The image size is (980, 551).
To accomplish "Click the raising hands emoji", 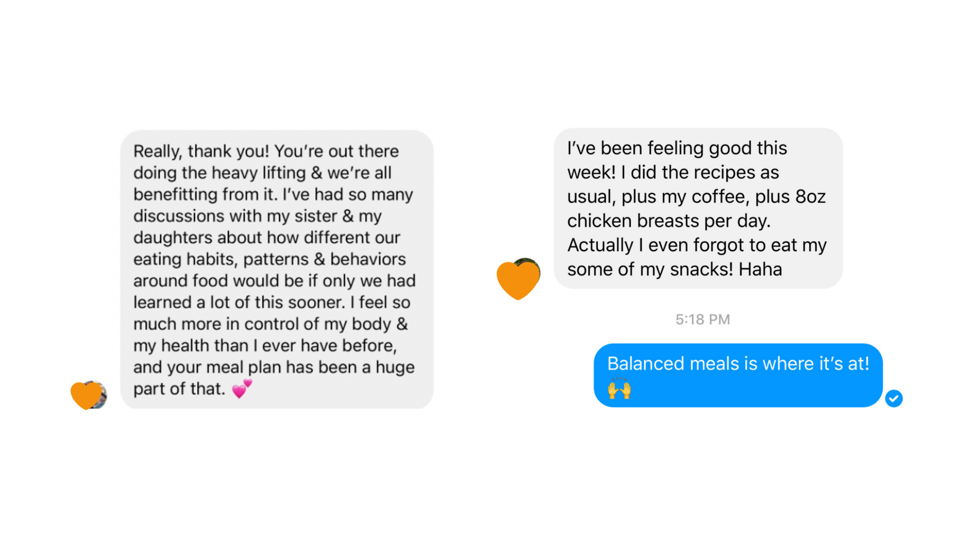I will pos(619,388).
